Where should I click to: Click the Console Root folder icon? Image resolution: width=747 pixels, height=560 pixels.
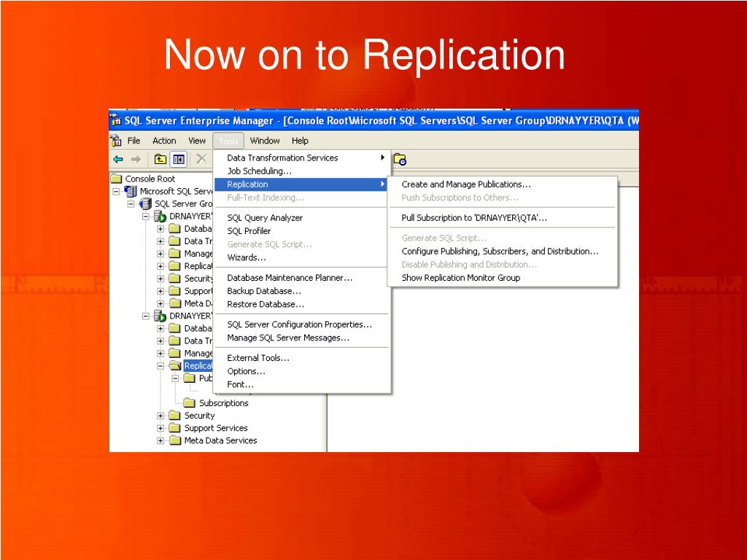[x=116, y=179]
